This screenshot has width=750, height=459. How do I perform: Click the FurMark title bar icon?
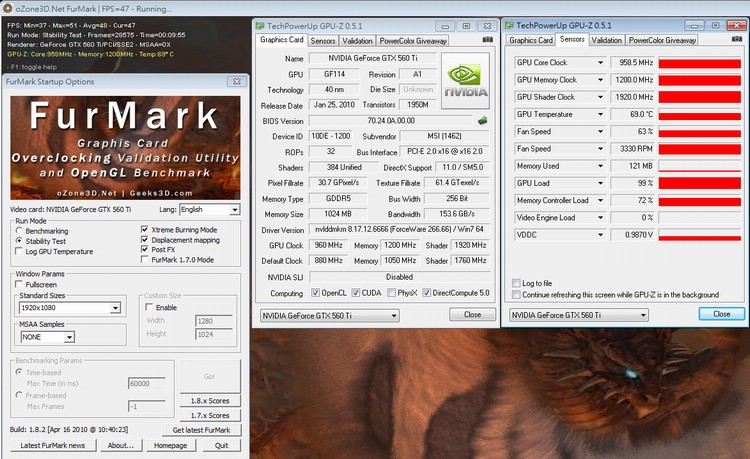point(8,8)
